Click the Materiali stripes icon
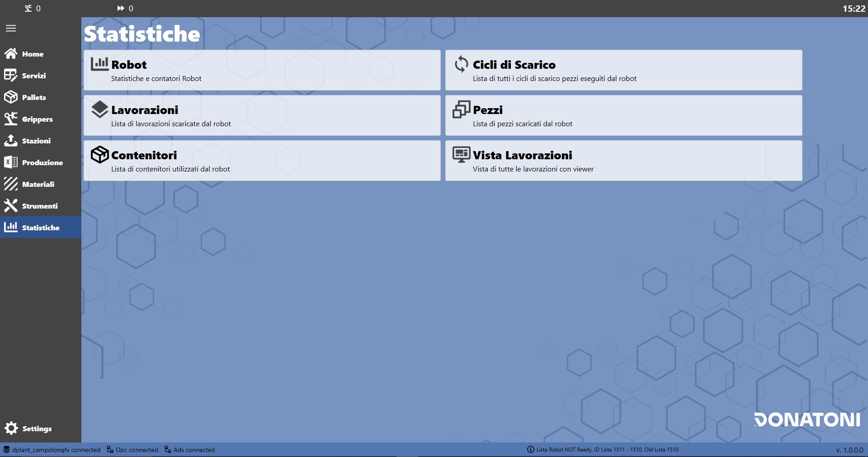This screenshot has width=868, height=457. 11,184
